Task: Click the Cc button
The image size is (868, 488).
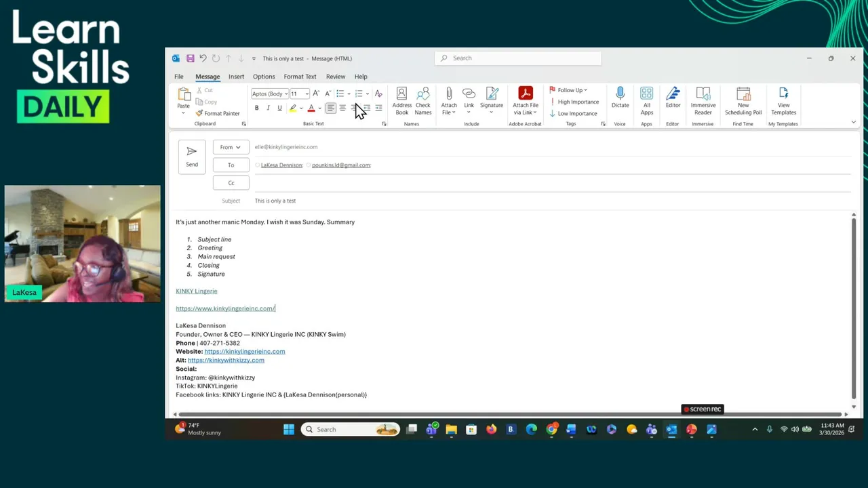Action: pyautogui.click(x=231, y=183)
